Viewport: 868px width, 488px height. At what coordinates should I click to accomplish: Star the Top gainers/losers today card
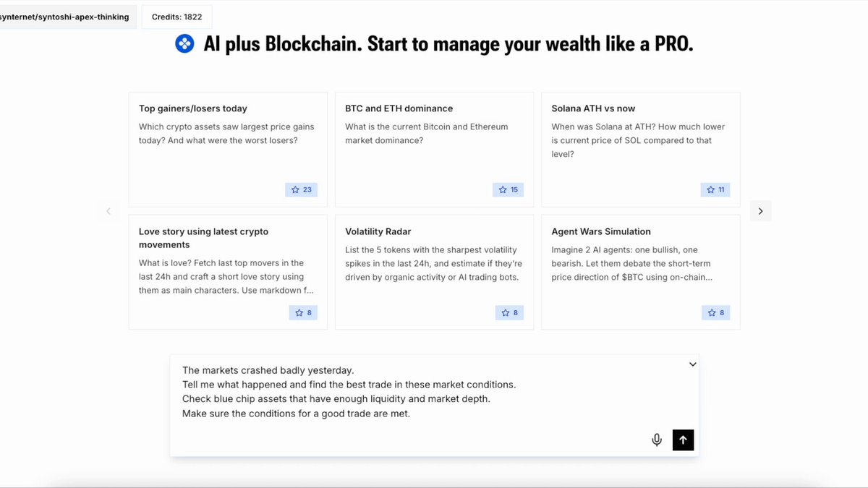point(301,189)
